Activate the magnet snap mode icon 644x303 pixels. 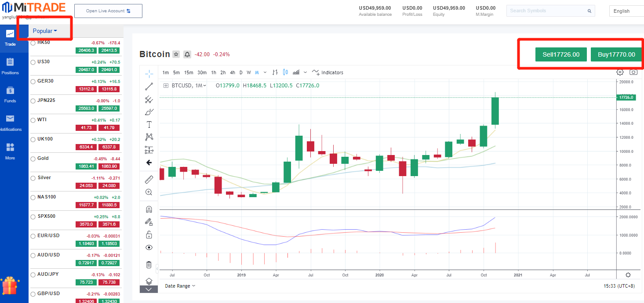(x=149, y=209)
